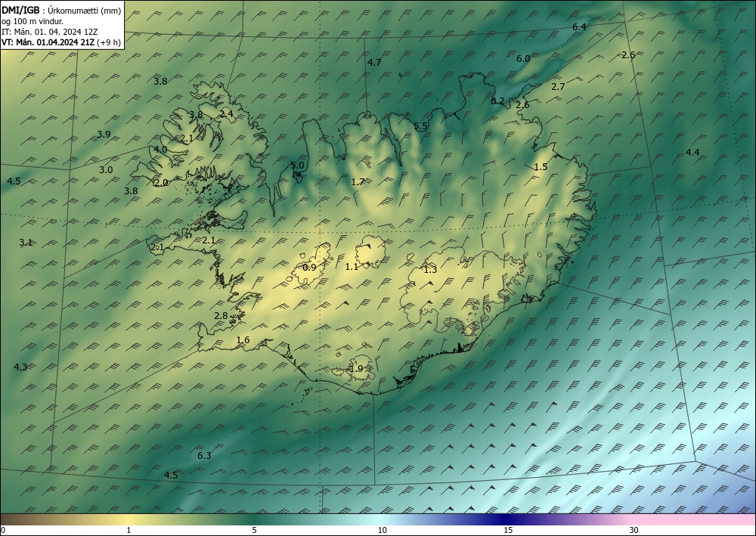Click the 6.3 value south of Iceland
The height and width of the screenshot is (536, 756).
(x=204, y=456)
